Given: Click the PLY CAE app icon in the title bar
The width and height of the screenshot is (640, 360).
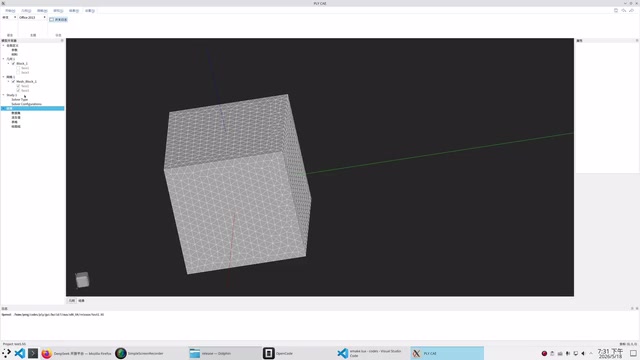Looking at the screenshot, I should point(3,3).
